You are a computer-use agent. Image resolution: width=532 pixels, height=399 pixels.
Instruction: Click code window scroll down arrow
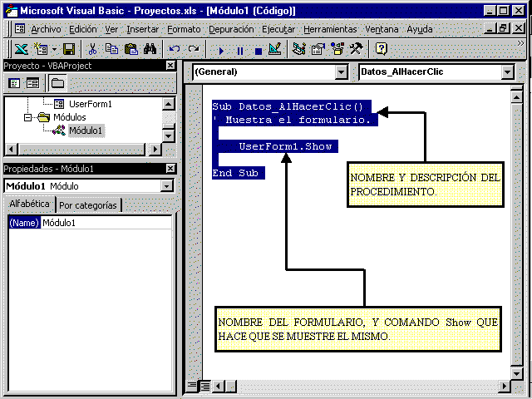pos(516,373)
